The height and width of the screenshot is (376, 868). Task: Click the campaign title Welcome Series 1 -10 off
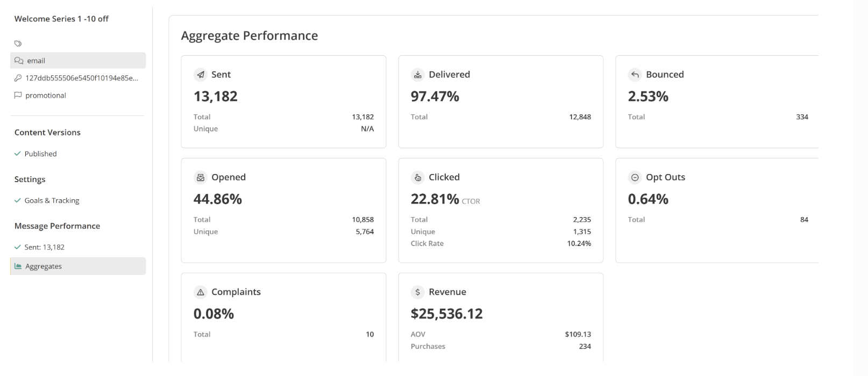pos(61,18)
